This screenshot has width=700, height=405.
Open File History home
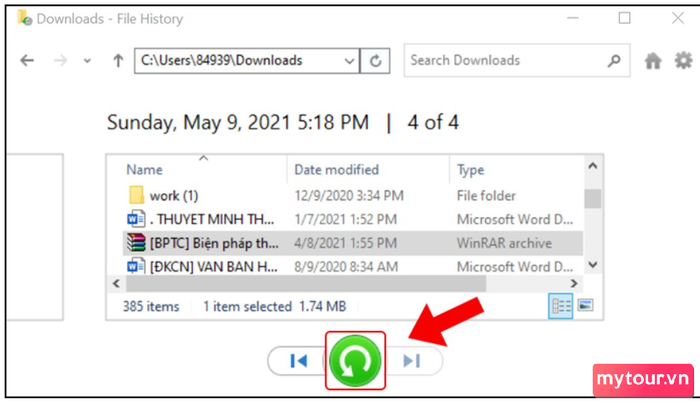pos(653,61)
